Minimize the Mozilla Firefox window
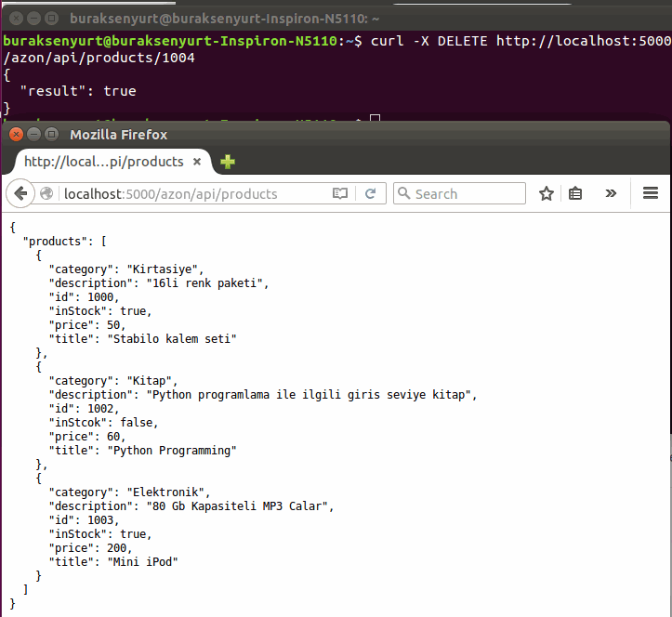 point(33,135)
